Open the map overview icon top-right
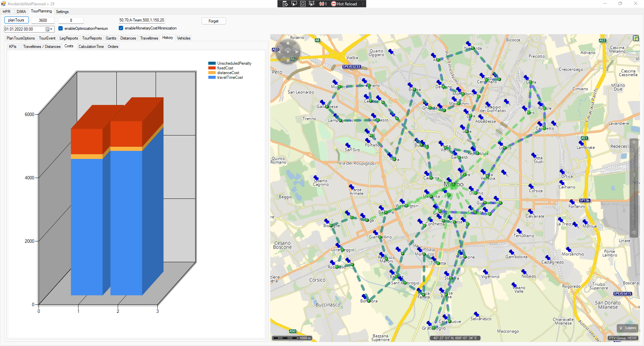The image size is (644, 346). tap(636, 38)
